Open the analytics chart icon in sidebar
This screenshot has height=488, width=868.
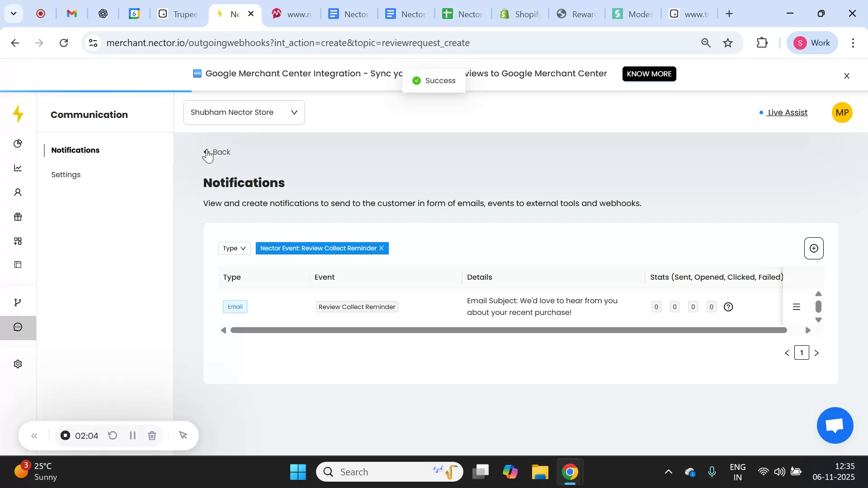[x=18, y=168]
